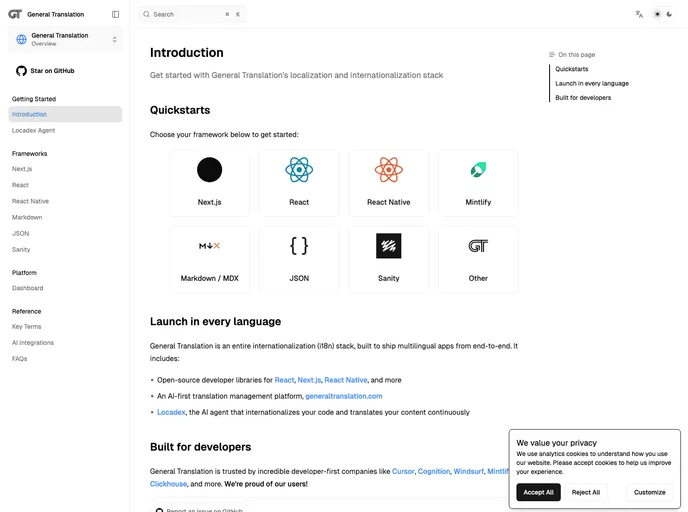Screen dimensions: 688x512
Task: Open the Next.js quickstart card label
Action: pyautogui.click(x=209, y=202)
